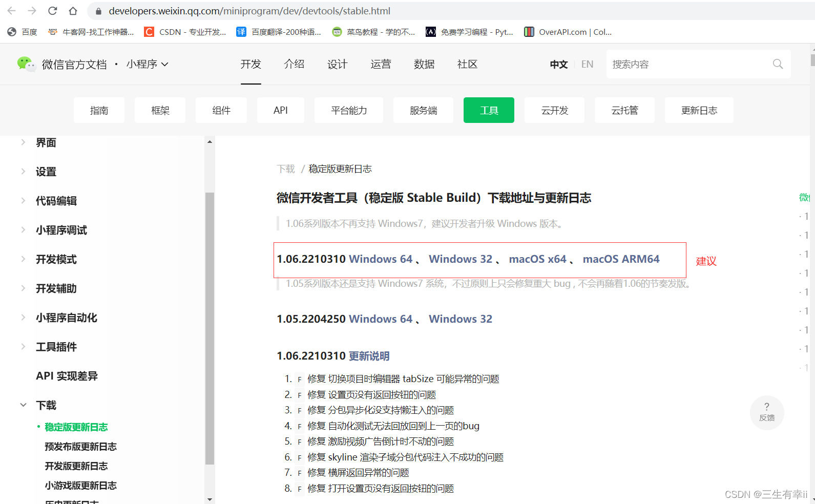Open the 免费学习编程 bookmark
Image resolution: width=815 pixels, height=504 pixels.
(469, 32)
